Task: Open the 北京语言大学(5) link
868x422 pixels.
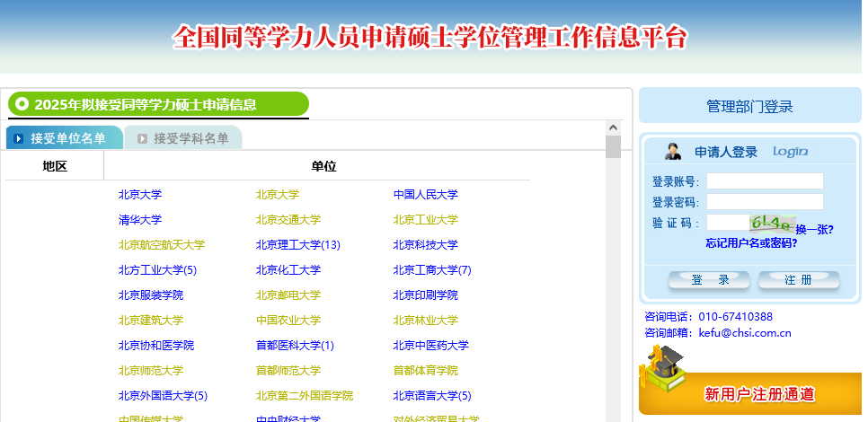Action: click(432, 396)
